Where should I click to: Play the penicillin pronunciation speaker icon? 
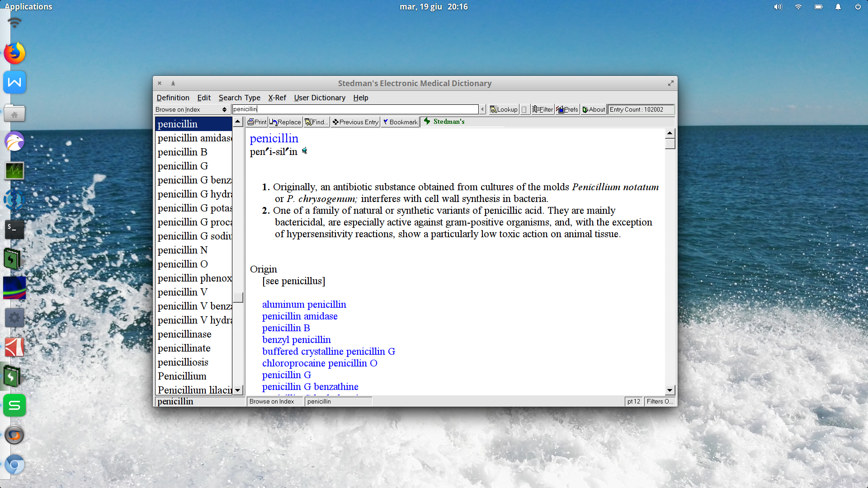click(x=305, y=151)
